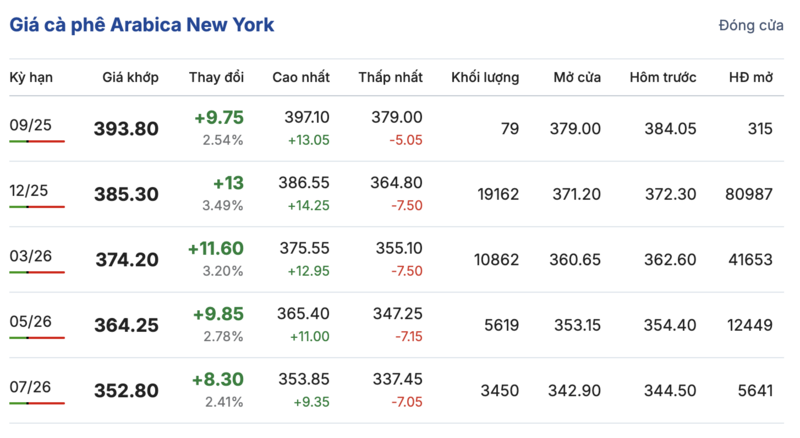Click the price range bar under 03/26
800x438 pixels.
(37, 273)
